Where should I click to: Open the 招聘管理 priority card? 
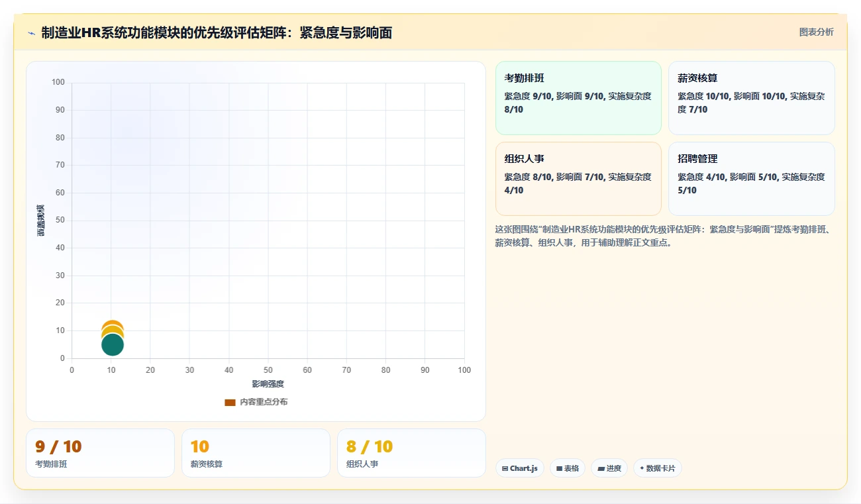(751, 179)
